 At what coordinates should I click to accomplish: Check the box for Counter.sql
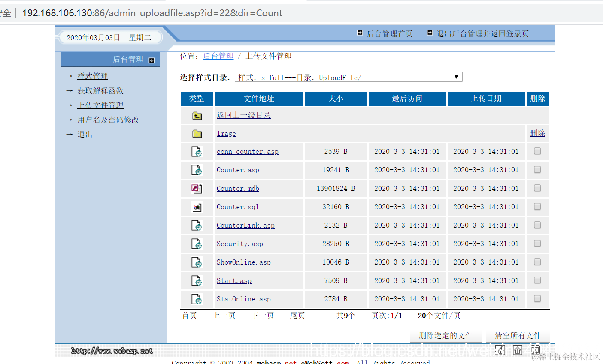coord(537,207)
